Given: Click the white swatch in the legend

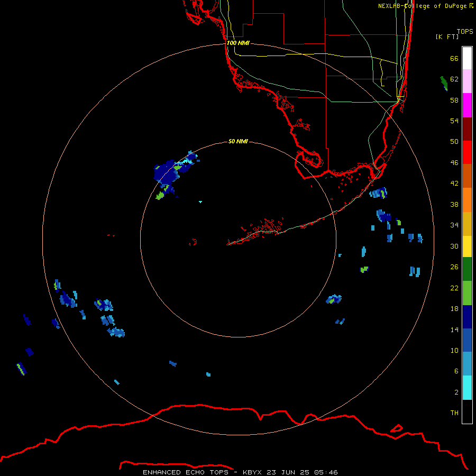Looking at the screenshot, I should (x=467, y=58).
